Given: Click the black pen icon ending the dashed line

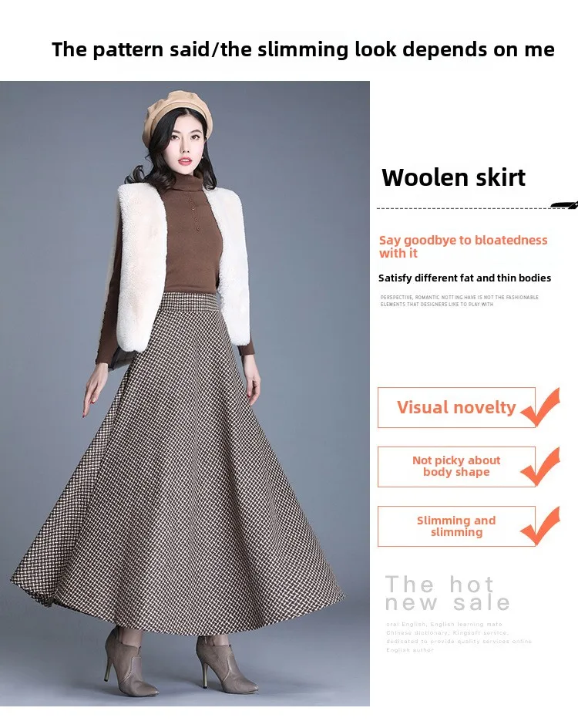Looking at the screenshot, I should 565,205.
